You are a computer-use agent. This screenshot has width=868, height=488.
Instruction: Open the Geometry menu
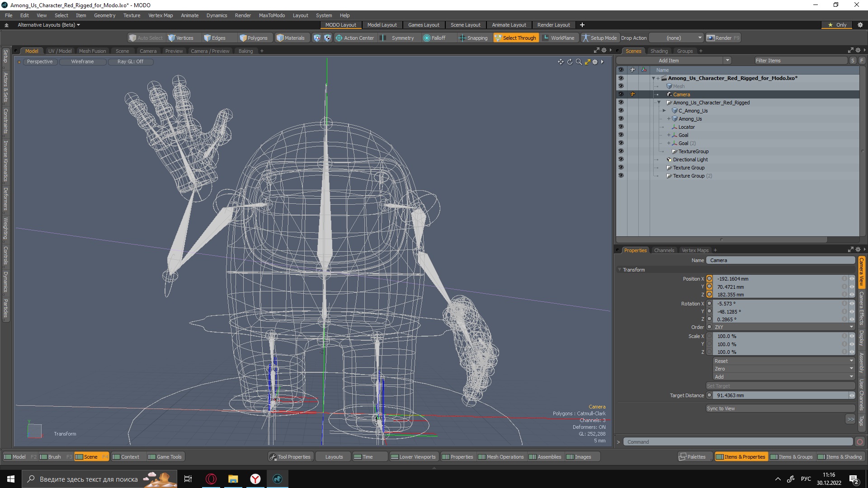[x=104, y=15]
